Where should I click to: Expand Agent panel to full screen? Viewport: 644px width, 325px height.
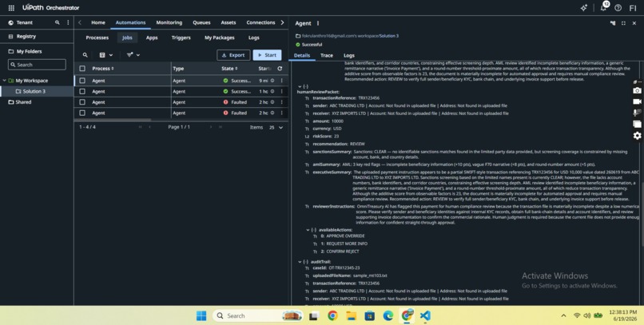(x=623, y=23)
